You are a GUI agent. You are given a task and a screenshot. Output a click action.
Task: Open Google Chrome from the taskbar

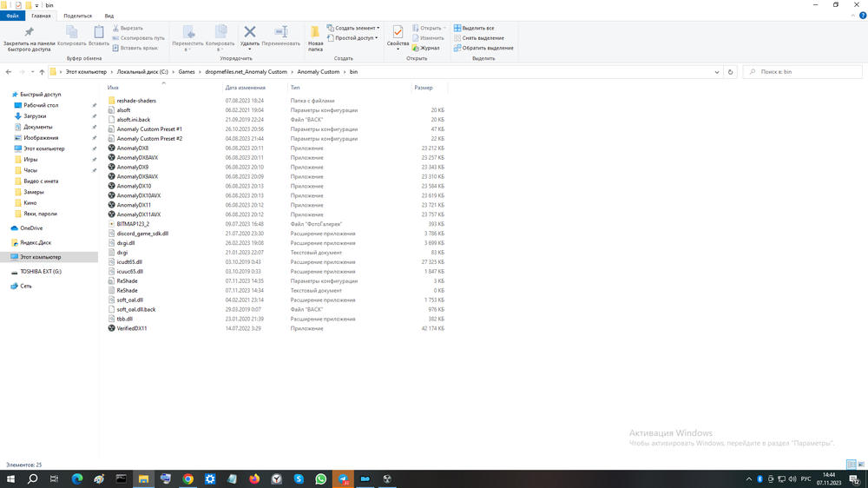[x=187, y=478]
